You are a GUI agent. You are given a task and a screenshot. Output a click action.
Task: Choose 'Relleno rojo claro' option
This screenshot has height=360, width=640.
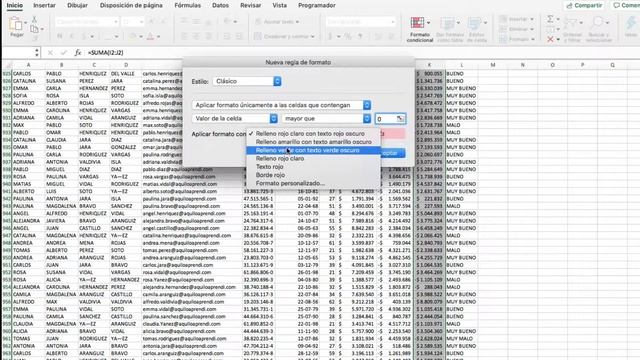pyautogui.click(x=313, y=158)
